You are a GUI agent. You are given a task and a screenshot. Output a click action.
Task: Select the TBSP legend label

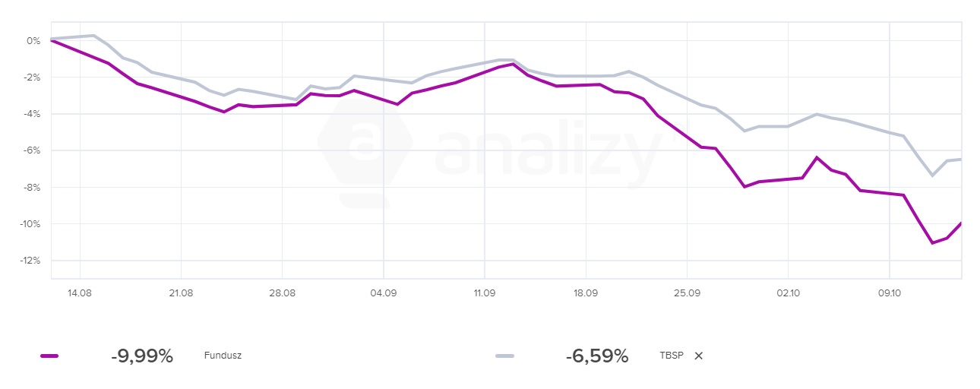coord(672,356)
